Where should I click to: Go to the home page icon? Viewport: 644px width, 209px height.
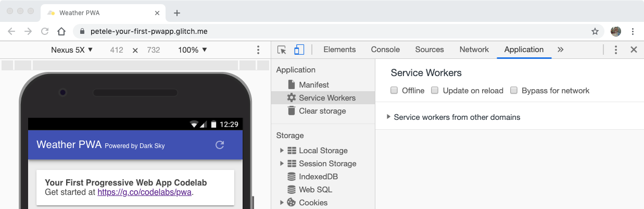[x=61, y=31]
